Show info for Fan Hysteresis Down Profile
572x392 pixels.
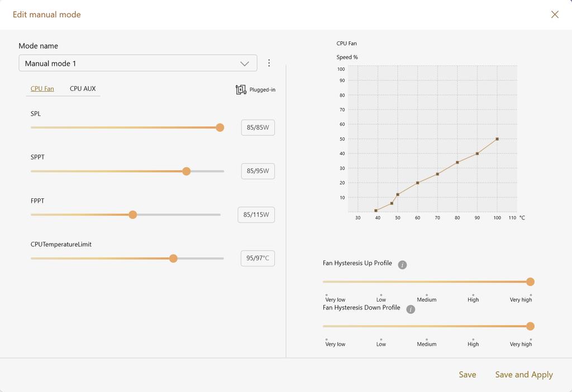pos(411,309)
